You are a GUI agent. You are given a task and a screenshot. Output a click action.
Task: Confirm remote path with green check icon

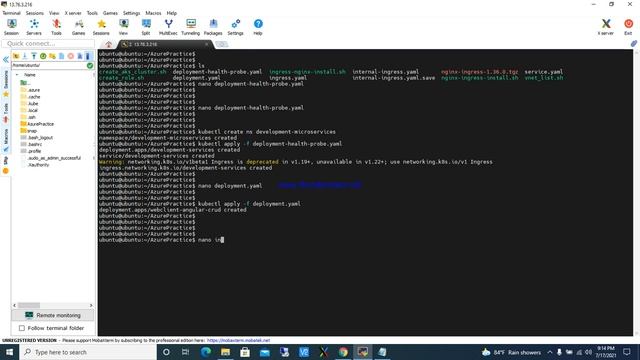[90, 65]
